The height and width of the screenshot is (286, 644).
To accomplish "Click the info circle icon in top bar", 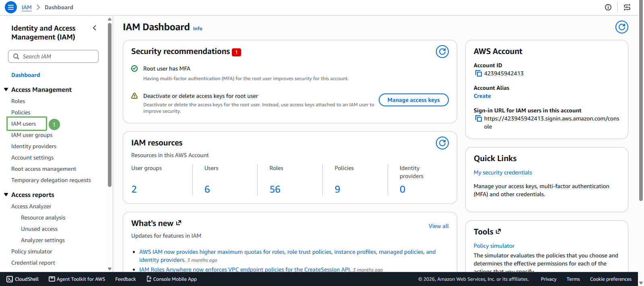I will (x=608, y=7).
